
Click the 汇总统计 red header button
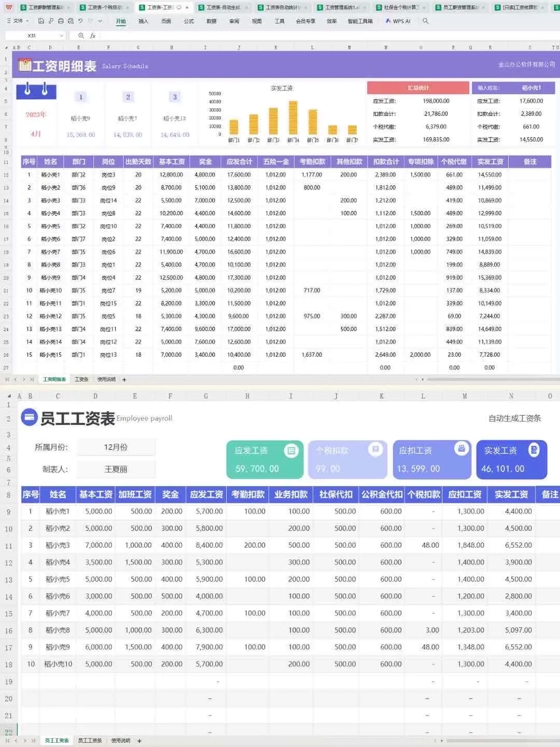point(418,88)
